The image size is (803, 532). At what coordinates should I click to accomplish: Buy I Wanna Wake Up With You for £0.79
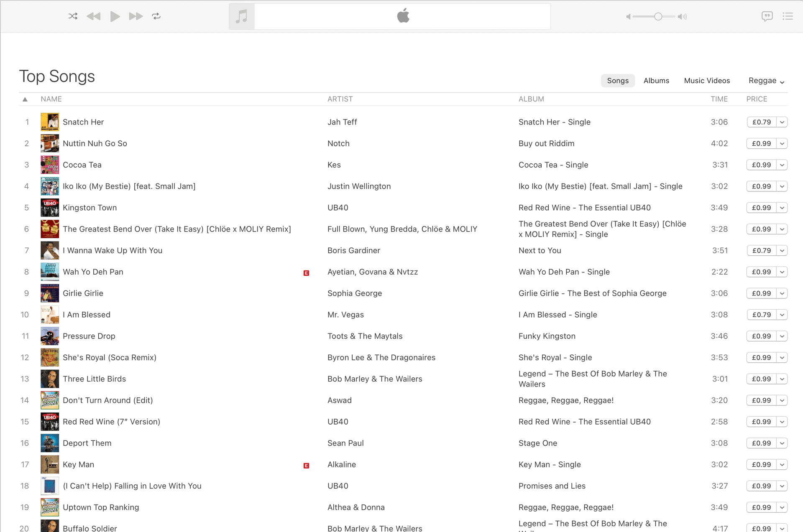[x=761, y=250]
